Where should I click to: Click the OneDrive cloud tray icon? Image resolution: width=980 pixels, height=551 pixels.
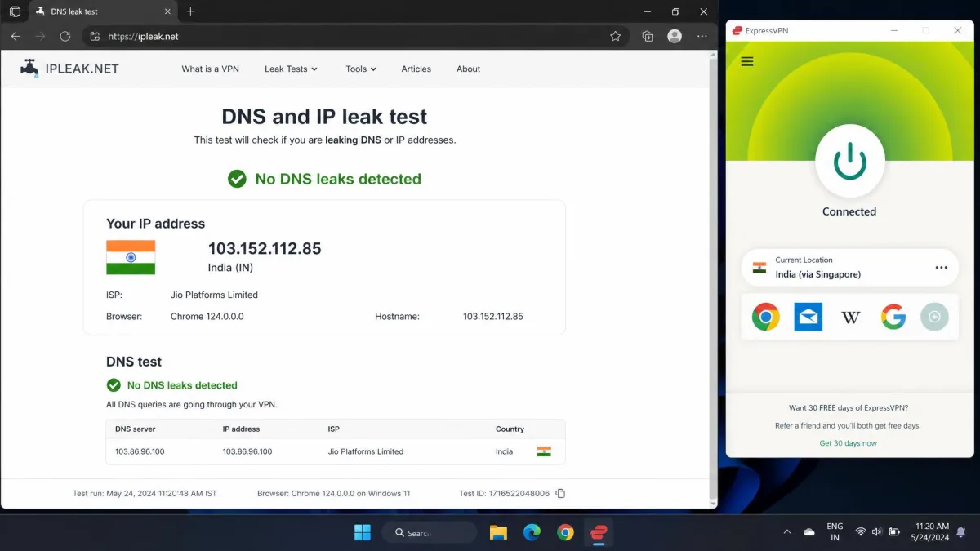coord(809,532)
